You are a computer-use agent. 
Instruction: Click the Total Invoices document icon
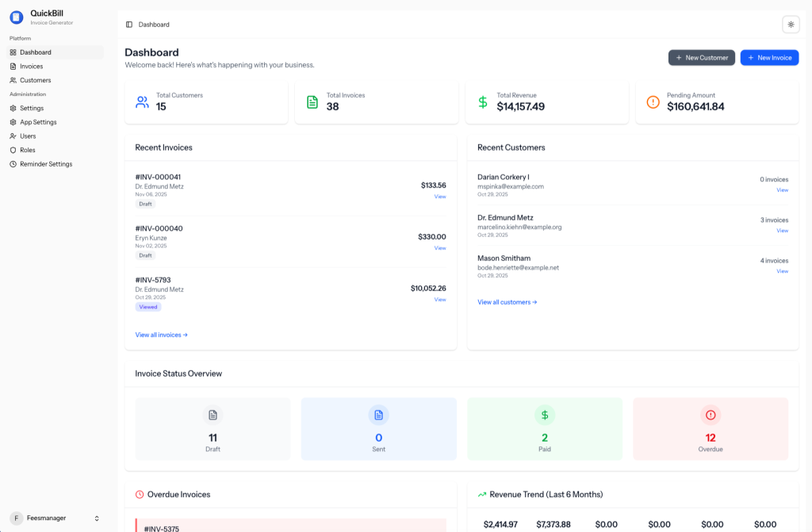[312, 102]
